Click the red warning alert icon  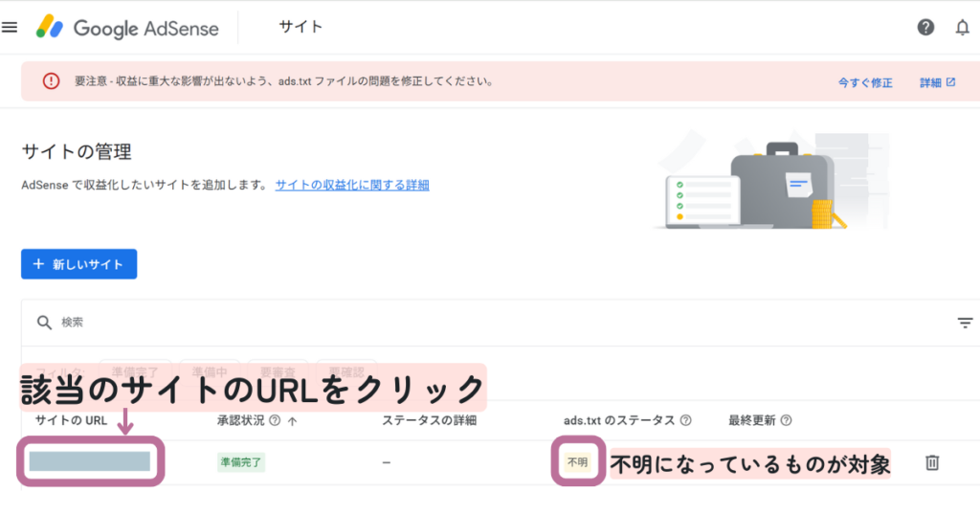point(51,82)
